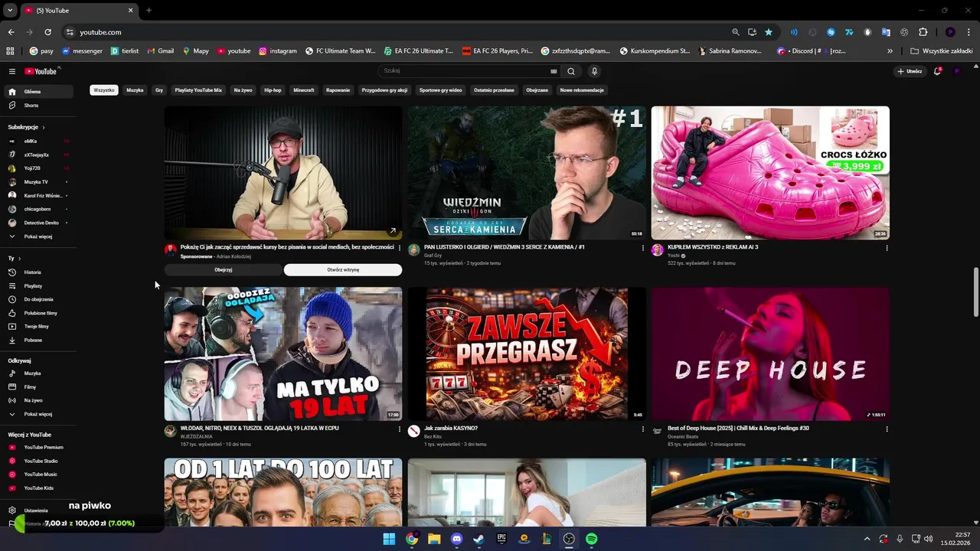The height and width of the screenshot is (551, 980).
Task: Open YouTube account avatar menu
Action: pyautogui.click(x=956, y=71)
